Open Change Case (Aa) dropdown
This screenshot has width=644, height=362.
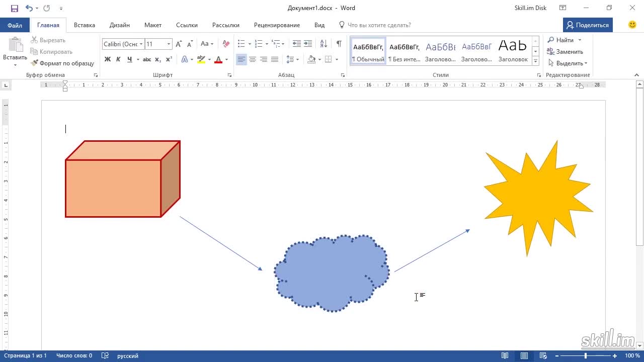(x=207, y=44)
